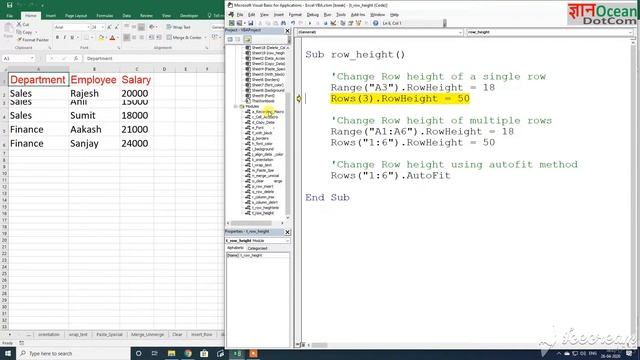Toggle Bold formatting in Excel ribbon

pyautogui.click(x=57, y=38)
